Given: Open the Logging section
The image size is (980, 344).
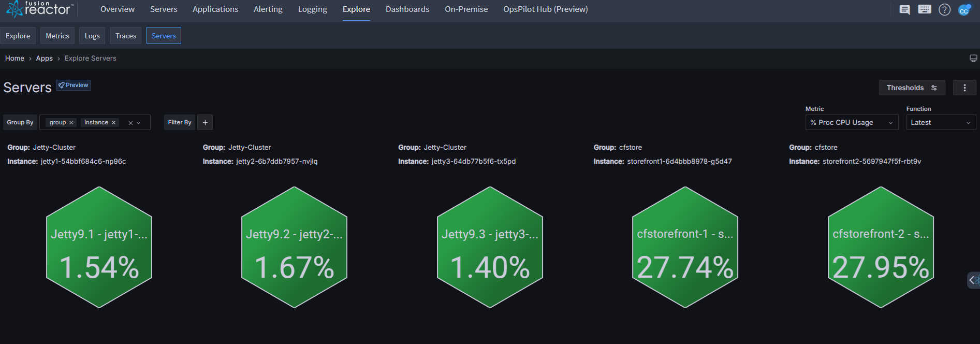Looking at the screenshot, I should (313, 9).
